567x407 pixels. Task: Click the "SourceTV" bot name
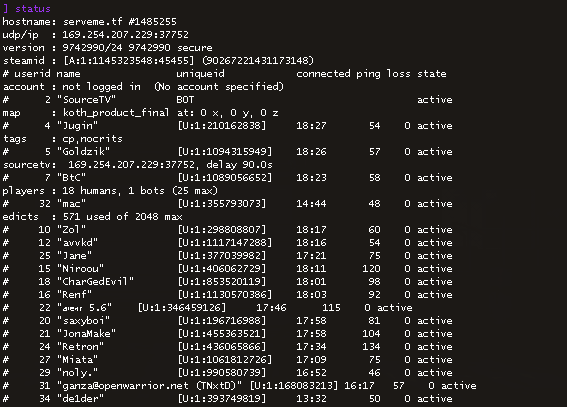point(86,100)
